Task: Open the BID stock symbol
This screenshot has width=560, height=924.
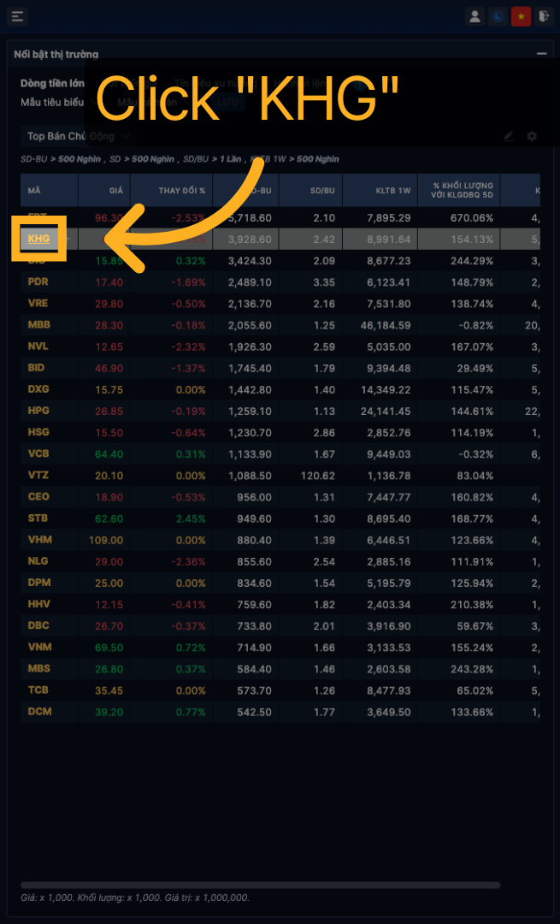Action: pyautogui.click(x=37, y=367)
